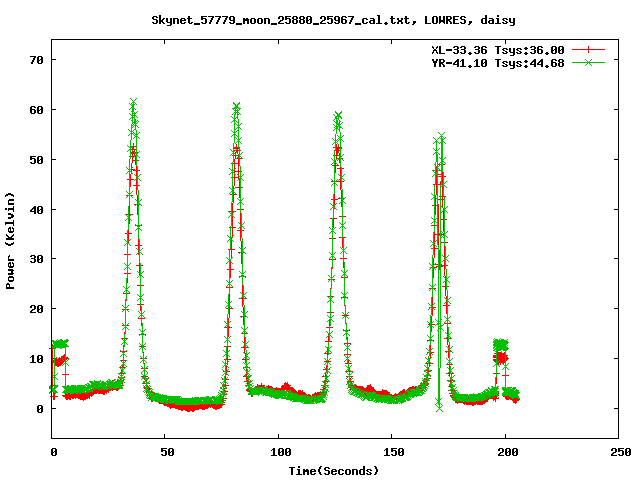Click the legend entry 'YR-41.10 Tsys:44.68'
This screenshot has width=640, height=480.
[x=498, y=63]
